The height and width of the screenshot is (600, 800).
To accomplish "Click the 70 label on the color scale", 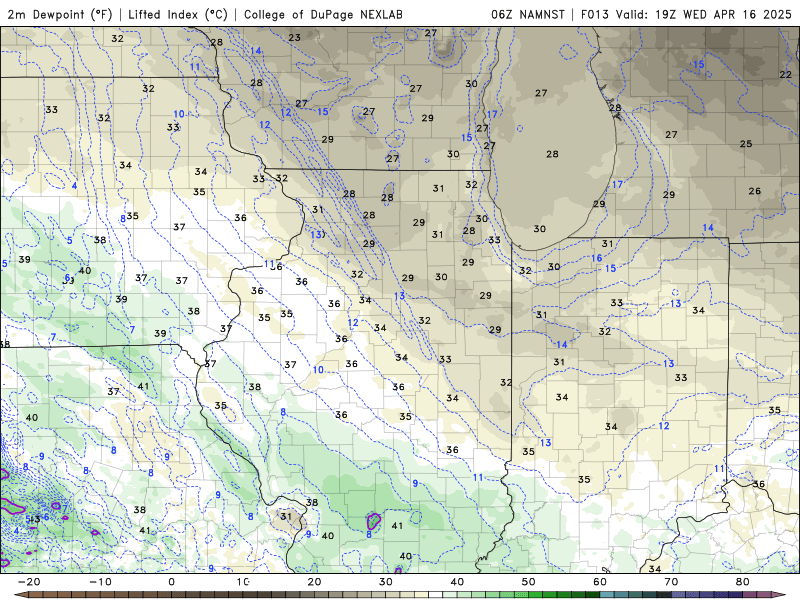I will pyautogui.click(x=671, y=582).
